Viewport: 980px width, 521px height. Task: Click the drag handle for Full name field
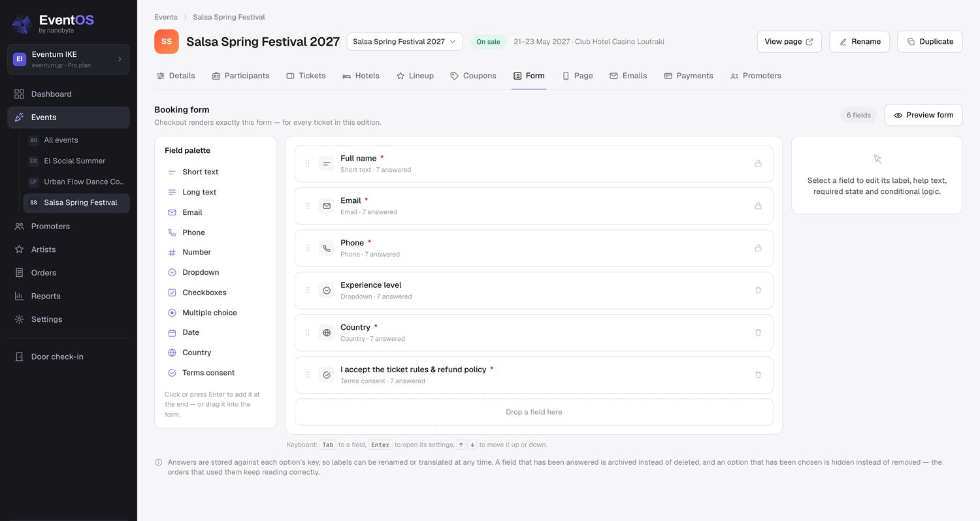pos(308,164)
